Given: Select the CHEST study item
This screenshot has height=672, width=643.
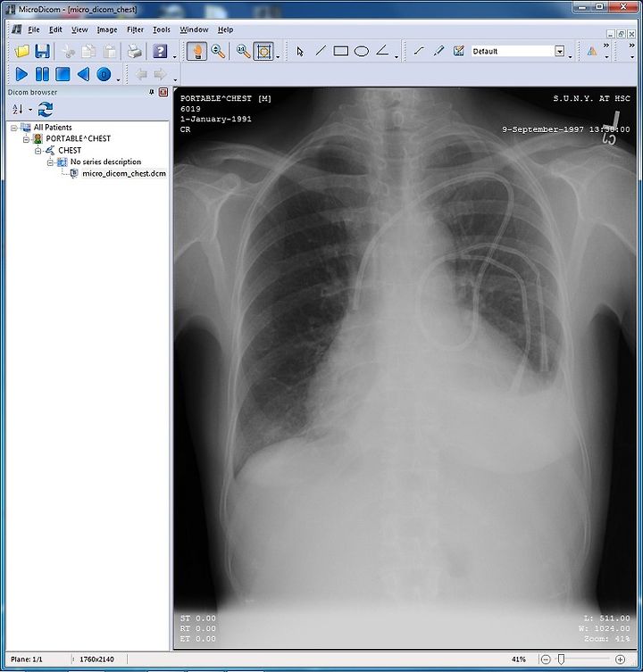Looking at the screenshot, I should coord(70,151).
